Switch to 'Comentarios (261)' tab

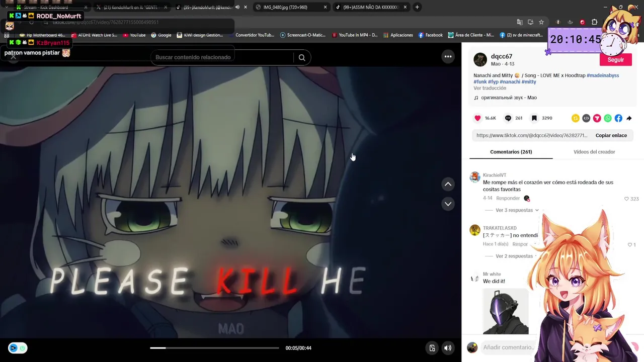point(511,152)
